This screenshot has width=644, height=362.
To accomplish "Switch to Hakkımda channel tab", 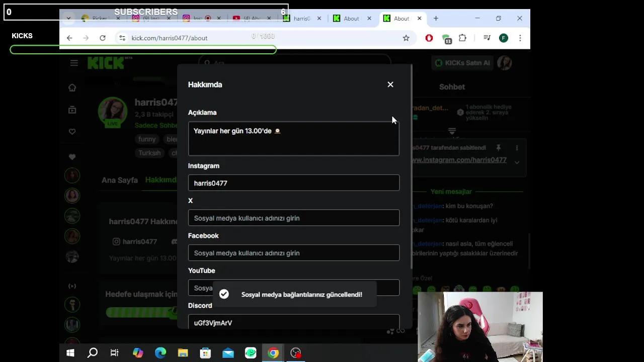I will (x=161, y=180).
